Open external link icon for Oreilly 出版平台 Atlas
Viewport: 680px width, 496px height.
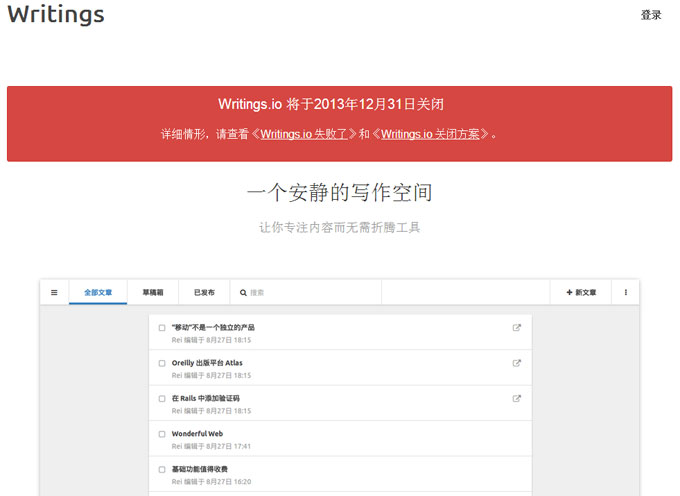517,363
